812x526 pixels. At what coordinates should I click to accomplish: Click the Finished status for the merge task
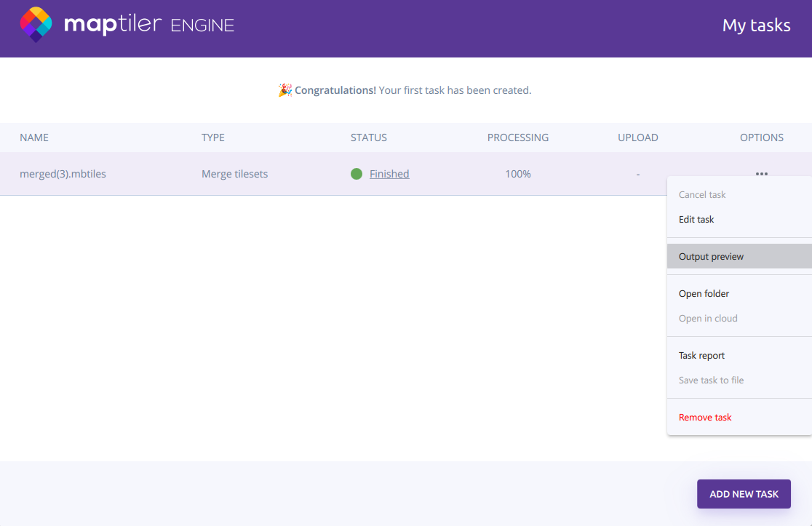coord(389,173)
